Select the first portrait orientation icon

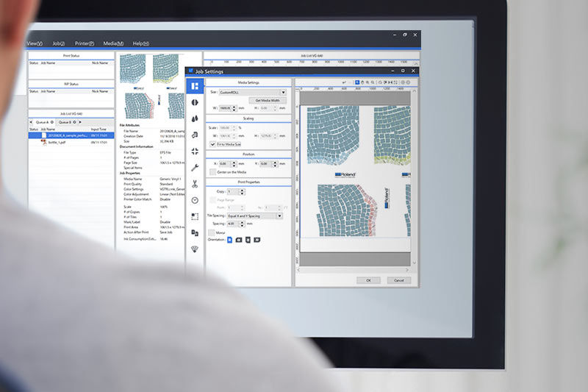click(x=230, y=240)
